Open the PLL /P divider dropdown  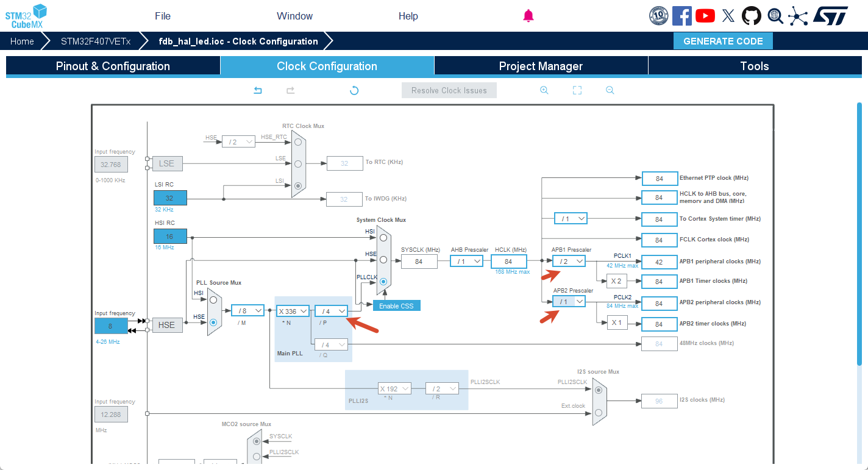coord(331,311)
